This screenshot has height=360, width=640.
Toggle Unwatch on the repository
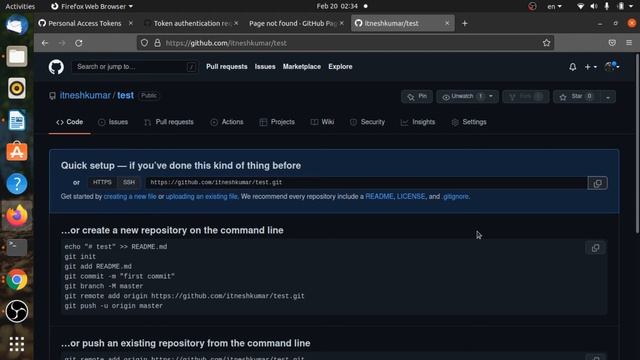[x=462, y=96]
